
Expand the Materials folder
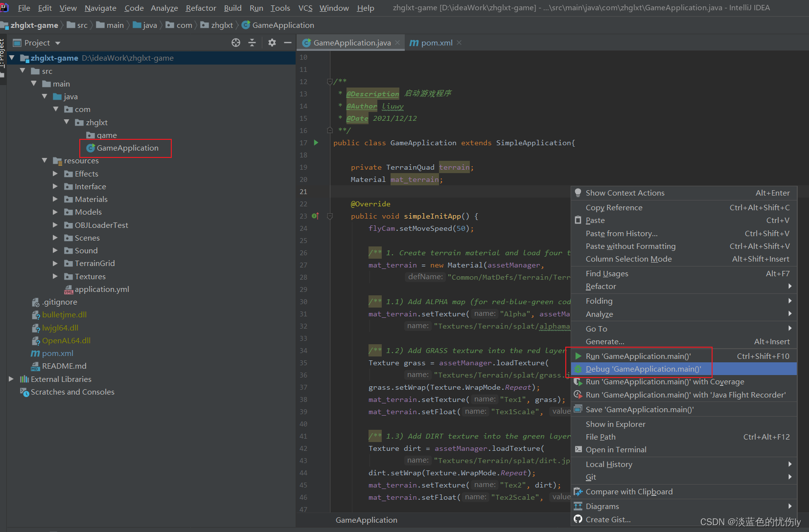(55, 199)
